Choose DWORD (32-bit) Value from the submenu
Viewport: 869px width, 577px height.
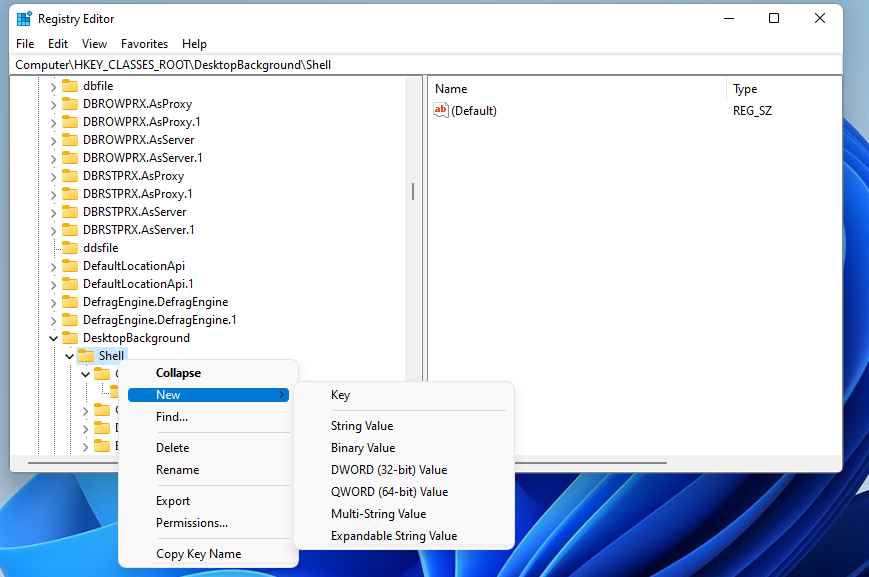click(x=394, y=469)
